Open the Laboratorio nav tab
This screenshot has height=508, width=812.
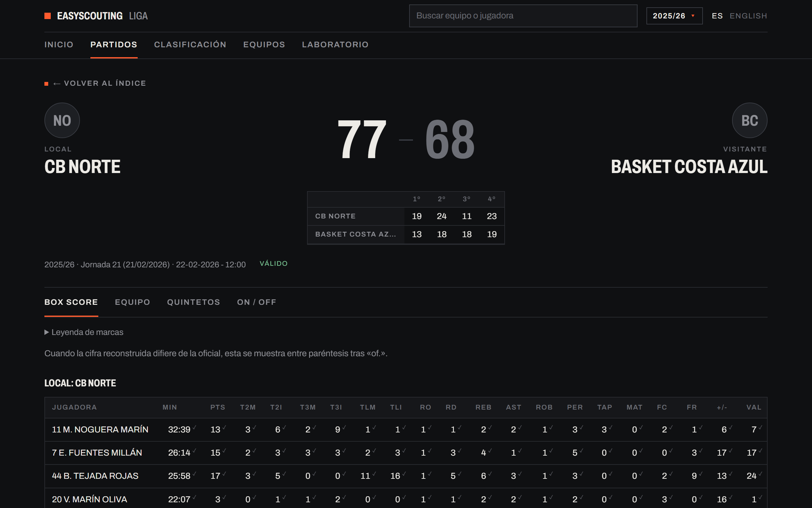(335, 45)
